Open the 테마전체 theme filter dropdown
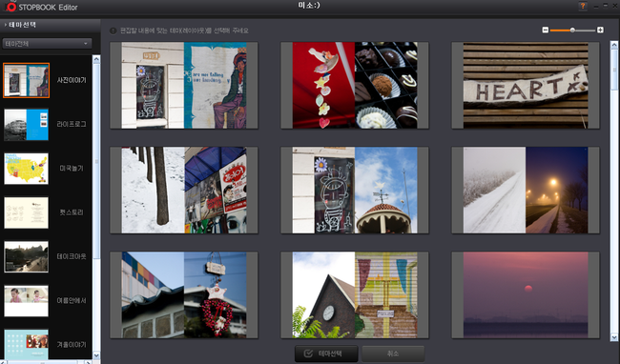Image resolution: width=620 pixels, height=364 pixels. click(47, 44)
